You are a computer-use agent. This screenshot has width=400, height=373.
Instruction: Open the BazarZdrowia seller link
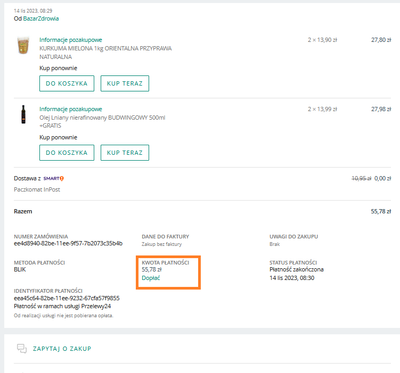coord(41,19)
